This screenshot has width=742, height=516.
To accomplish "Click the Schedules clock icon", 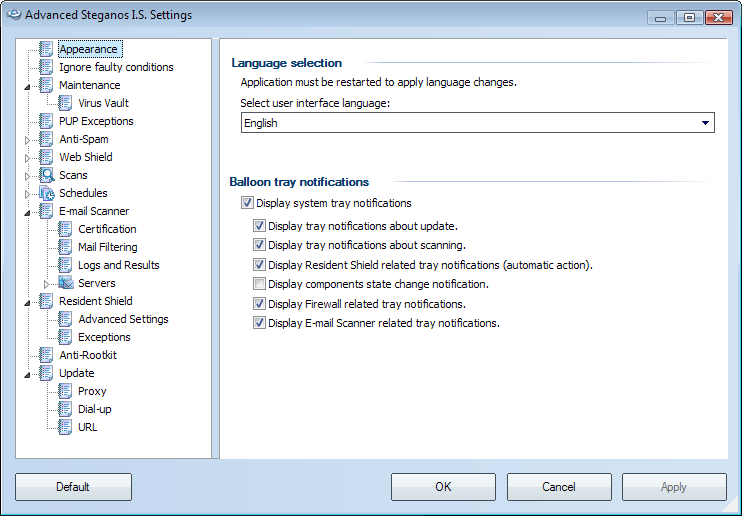I will coord(46,193).
